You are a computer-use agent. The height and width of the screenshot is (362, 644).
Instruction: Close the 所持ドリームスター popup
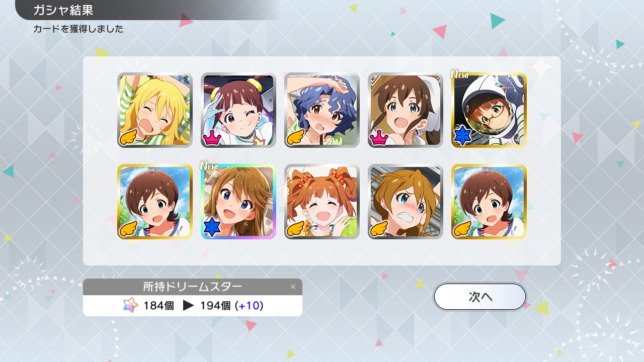click(x=293, y=287)
